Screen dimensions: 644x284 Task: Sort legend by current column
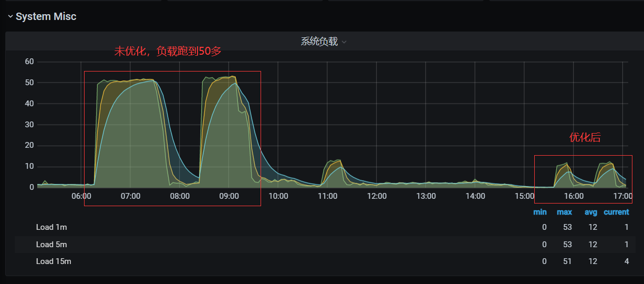(616, 212)
